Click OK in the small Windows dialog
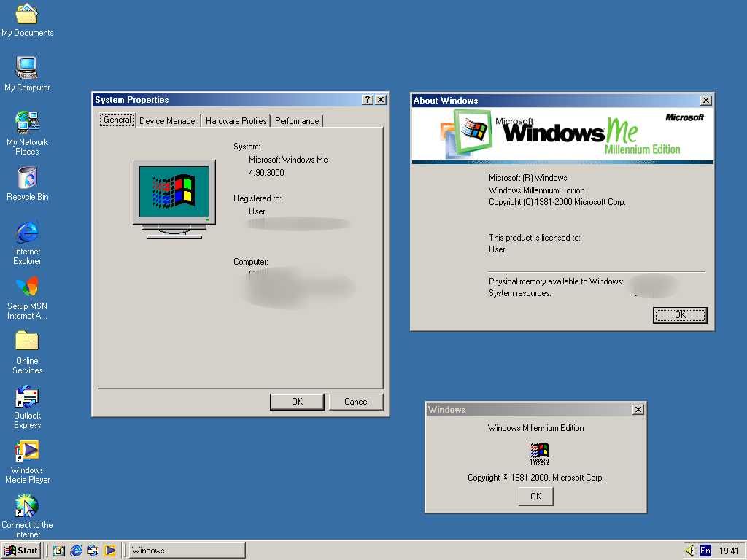 536,496
